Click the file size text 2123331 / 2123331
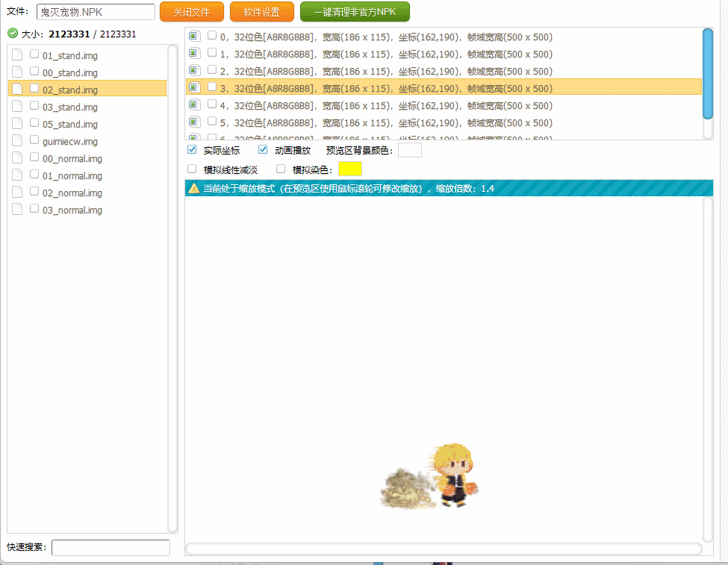 (x=93, y=34)
